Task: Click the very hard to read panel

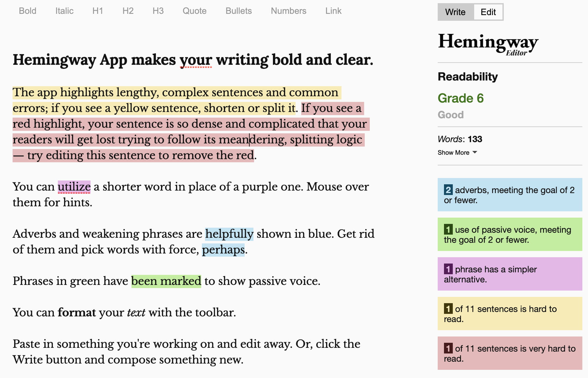Action: [x=509, y=353]
